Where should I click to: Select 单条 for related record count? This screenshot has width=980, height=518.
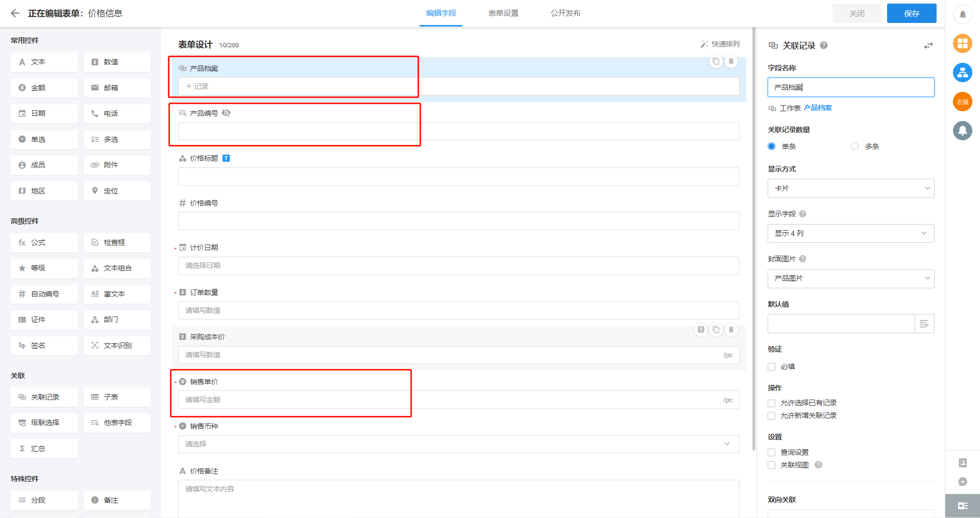(x=772, y=146)
